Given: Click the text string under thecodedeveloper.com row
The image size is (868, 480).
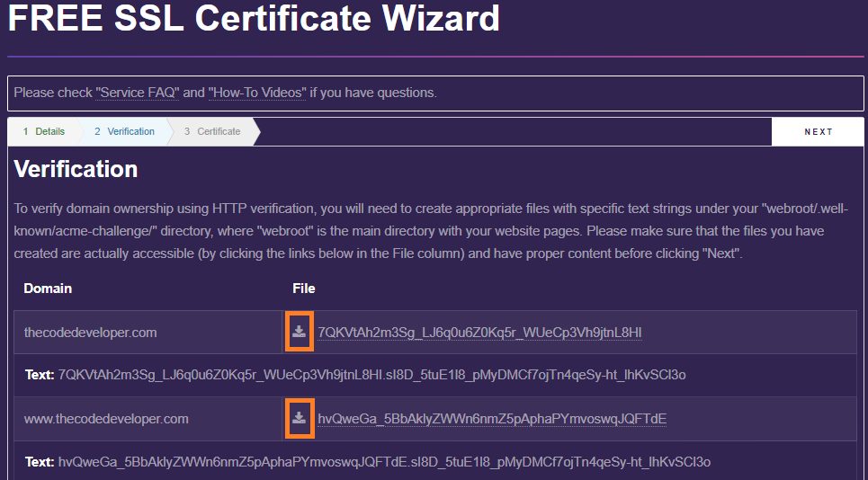Looking at the screenshot, I should point(371,375).
